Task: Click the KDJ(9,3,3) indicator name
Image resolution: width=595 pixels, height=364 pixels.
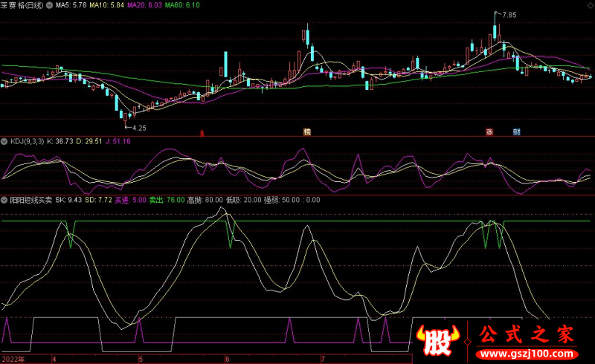Action: click(x=26, y=140)
